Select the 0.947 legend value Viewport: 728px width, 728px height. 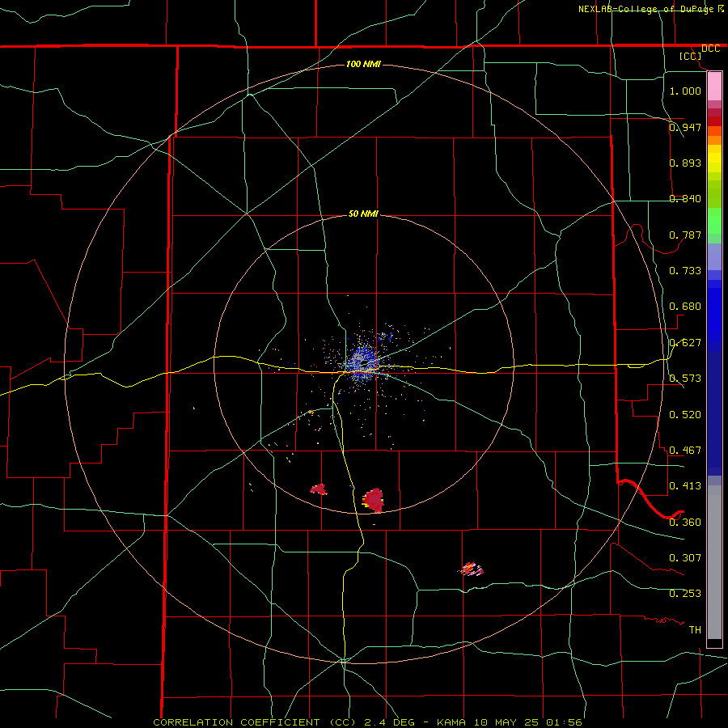[x=685, y=127]
